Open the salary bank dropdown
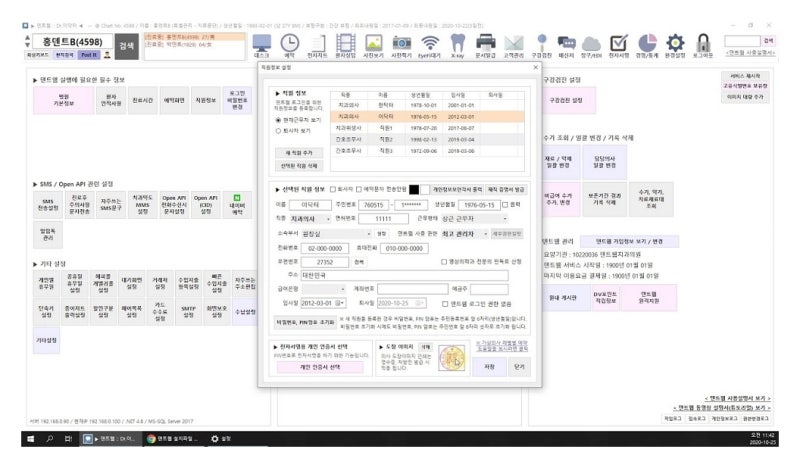 click(323, 289)
